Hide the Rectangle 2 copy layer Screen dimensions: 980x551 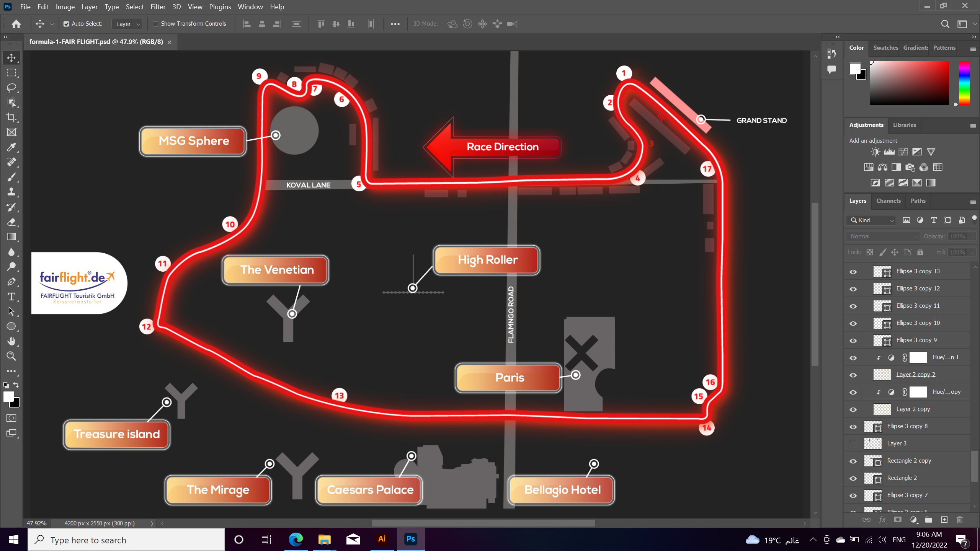[853, 461]
